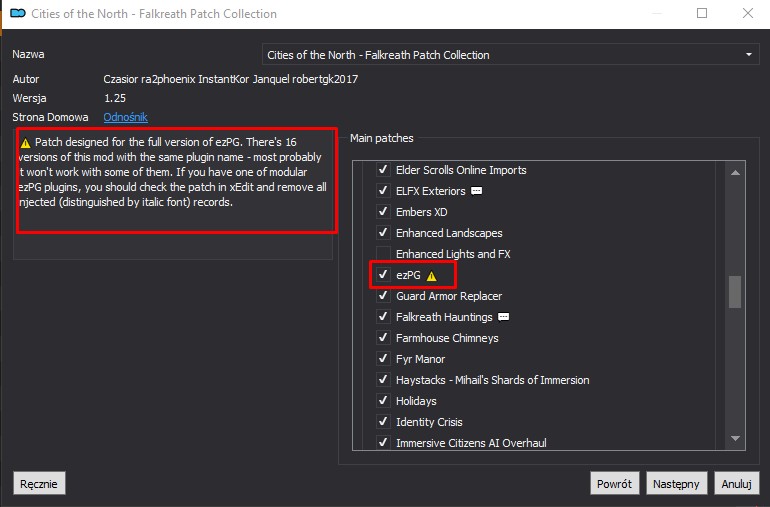Toggle the Embers XD checkbox
Screen dimensions: 770x507
coord(383,212)
